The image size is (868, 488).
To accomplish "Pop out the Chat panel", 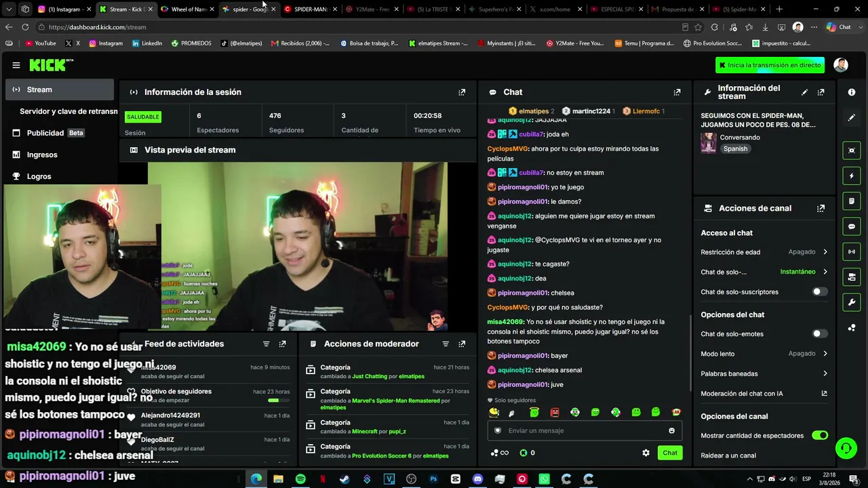I will pos(677,92).
